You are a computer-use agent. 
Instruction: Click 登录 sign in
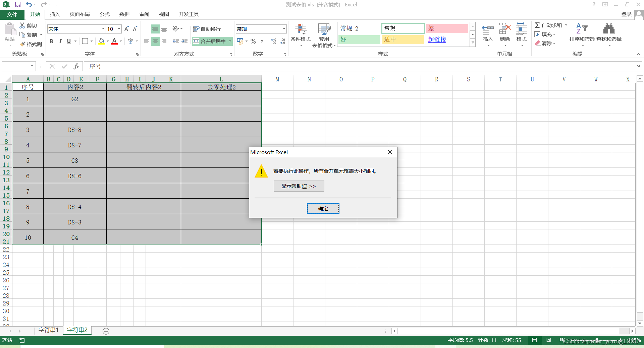tap(627, 14)
